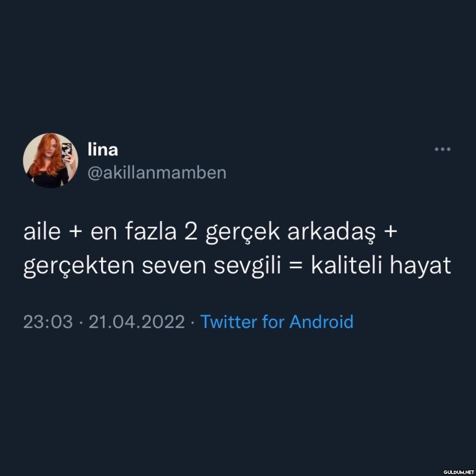Click the word Android in the source label

(321, 322)
